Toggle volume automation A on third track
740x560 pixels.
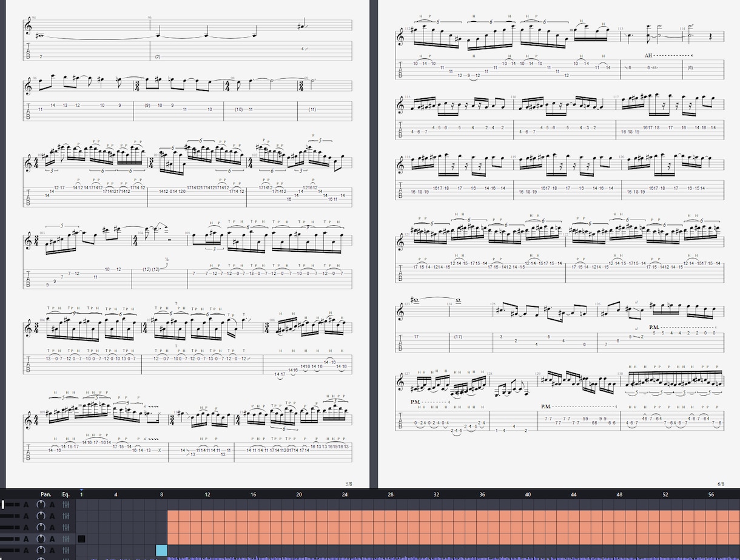click(27, 527)
